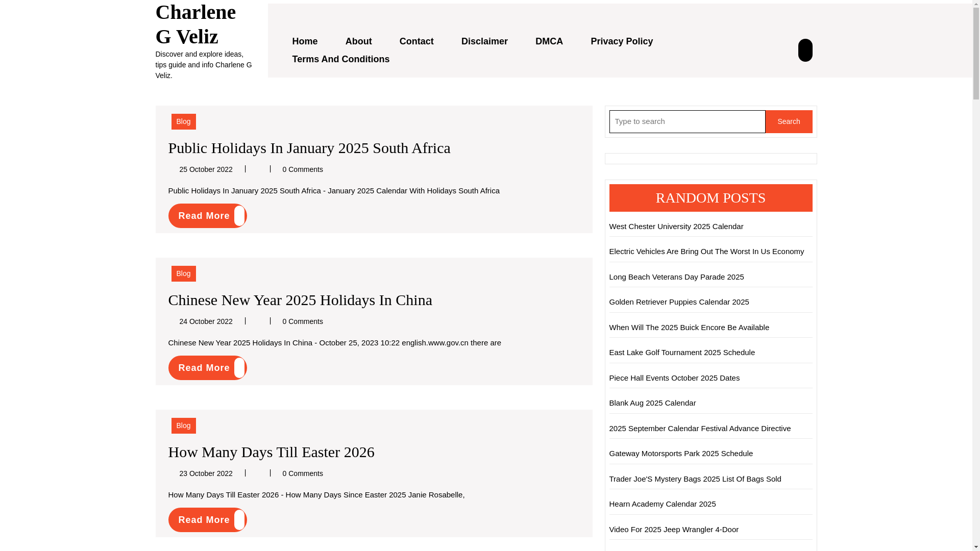This screenshot has width=980, height=551.
Task: Open West Chester University 2025 Calendar
Action: tap(676, 227)
